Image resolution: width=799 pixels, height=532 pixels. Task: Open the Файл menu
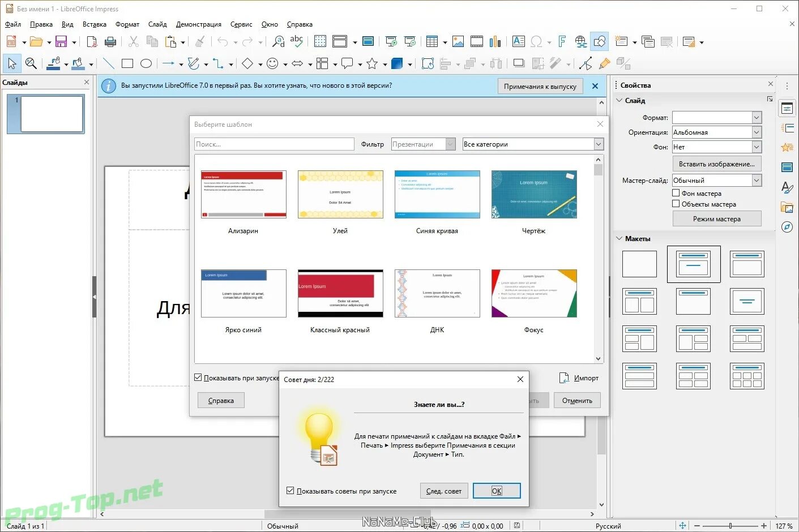pos(13,24)
